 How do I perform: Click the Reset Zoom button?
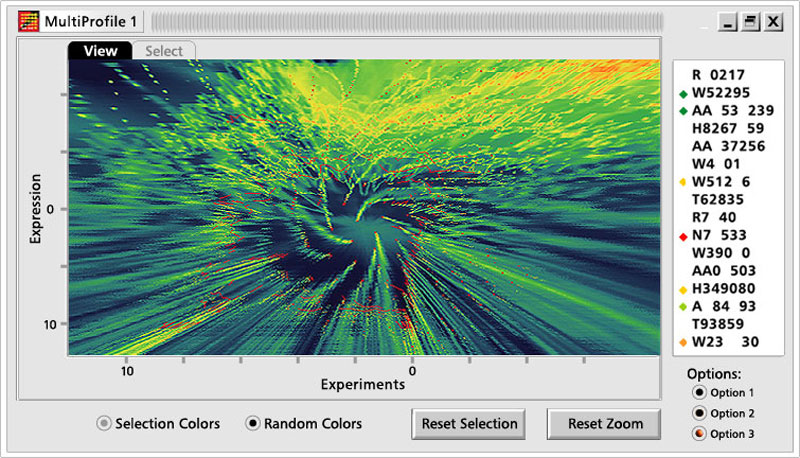(604, 424)
